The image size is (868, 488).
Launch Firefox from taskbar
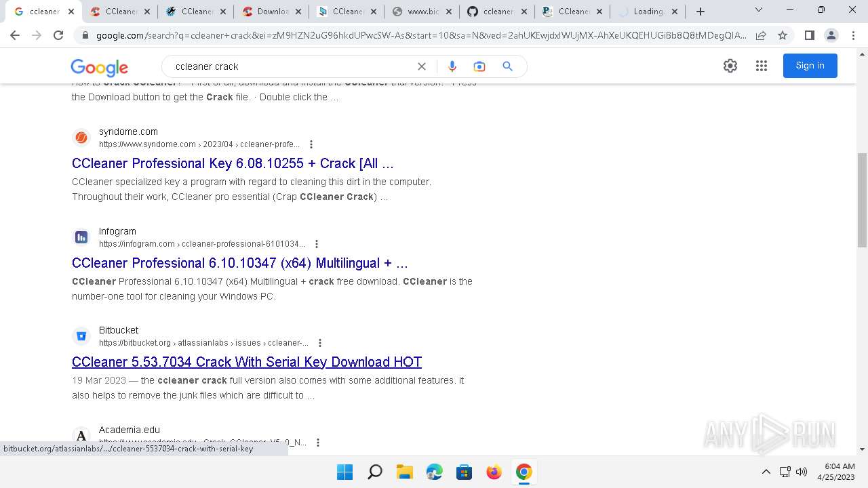(x=494, y=472)
